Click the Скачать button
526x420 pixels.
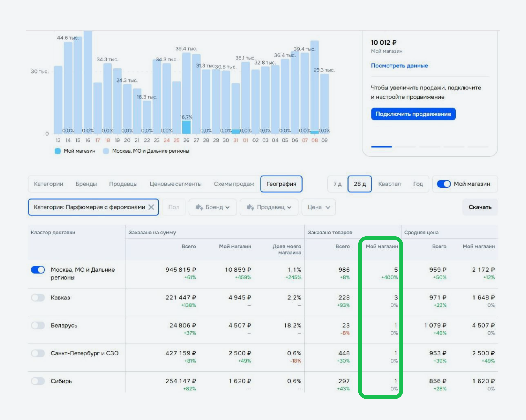(x=480, y=207)
